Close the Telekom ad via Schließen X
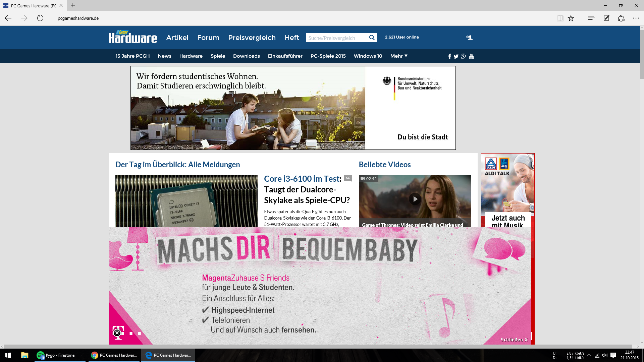644x362 pixels. [x=514, y=340]
